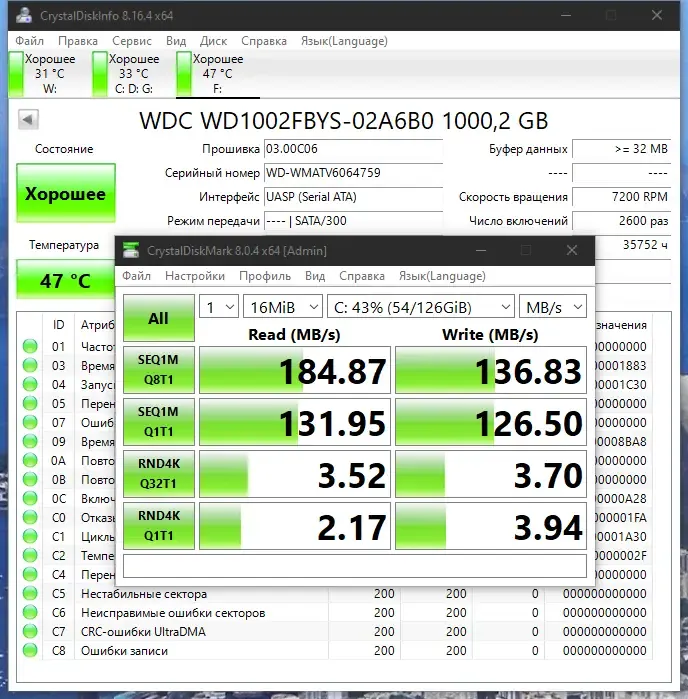This screenshot has height=699, width=688.
Task: Click the 3.52 RND4K Q32T1 read result
Action: click(295, 474)
